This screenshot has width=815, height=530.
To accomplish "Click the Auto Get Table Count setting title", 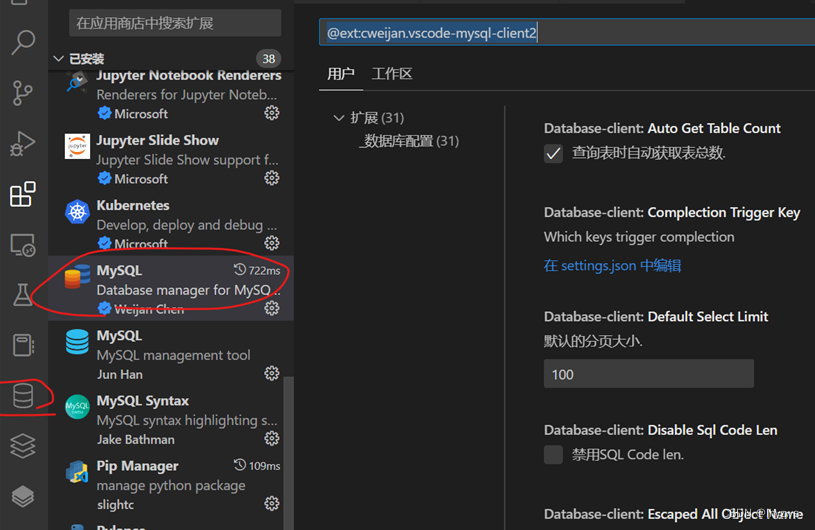I will 662,128.
